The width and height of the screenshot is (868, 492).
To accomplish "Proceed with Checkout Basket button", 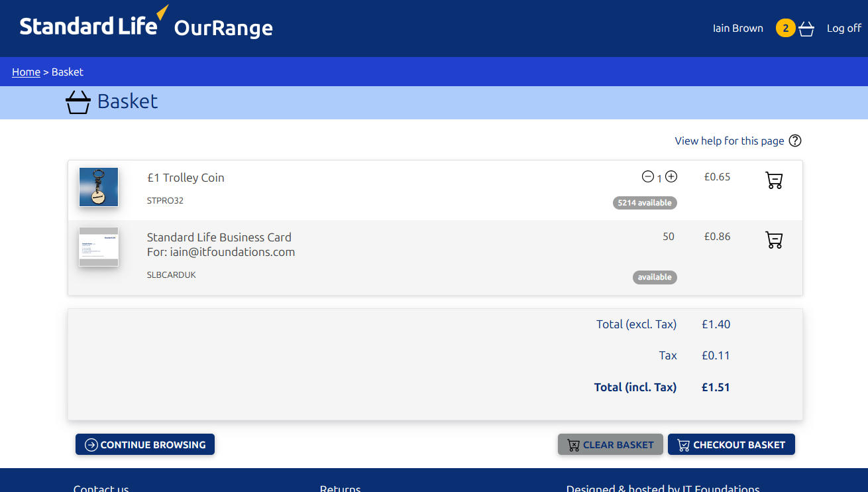I will coord(731,444).
